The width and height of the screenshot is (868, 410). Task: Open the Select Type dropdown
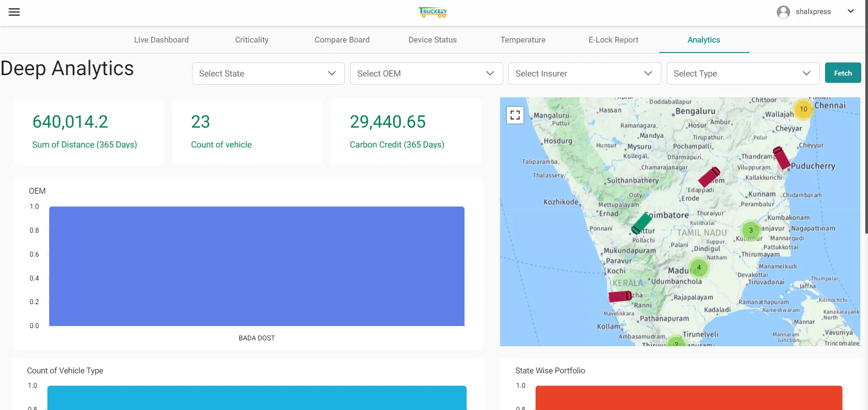pyautogui.click(x=743, y=73)
